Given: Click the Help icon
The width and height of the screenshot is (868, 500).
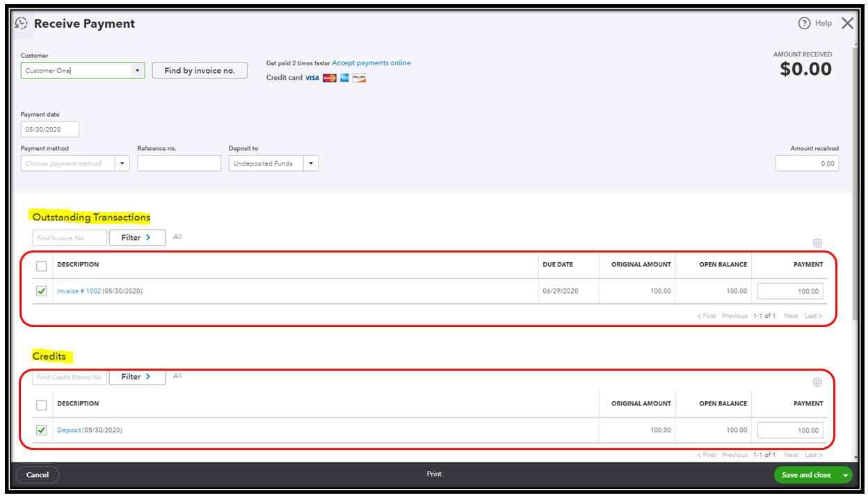Looking at the screenshot, I should (x=805, y=23).
